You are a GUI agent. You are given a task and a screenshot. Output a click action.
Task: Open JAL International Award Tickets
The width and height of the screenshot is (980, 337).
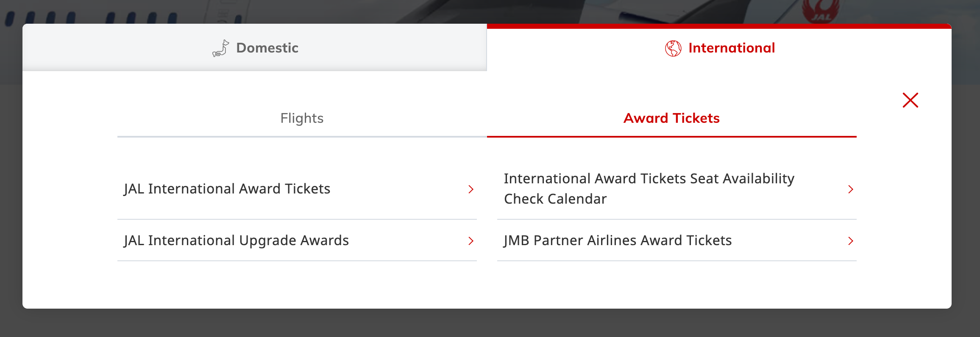coord(228,189)
